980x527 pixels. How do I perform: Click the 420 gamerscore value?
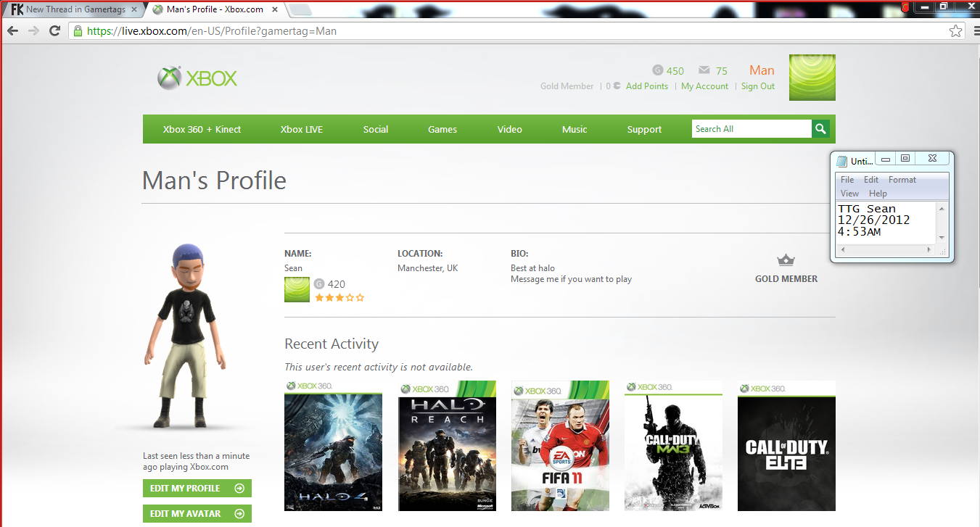tap(337, 284)
